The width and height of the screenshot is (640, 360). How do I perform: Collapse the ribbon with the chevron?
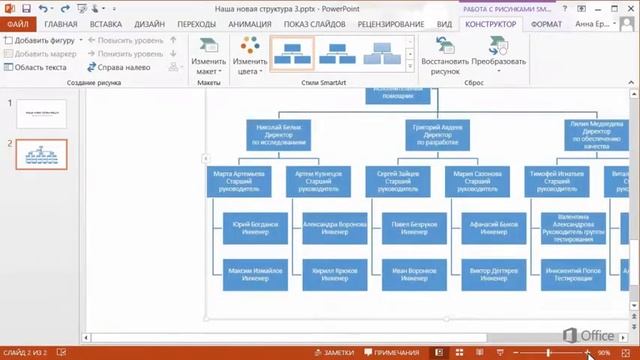[x=631, y=82]
